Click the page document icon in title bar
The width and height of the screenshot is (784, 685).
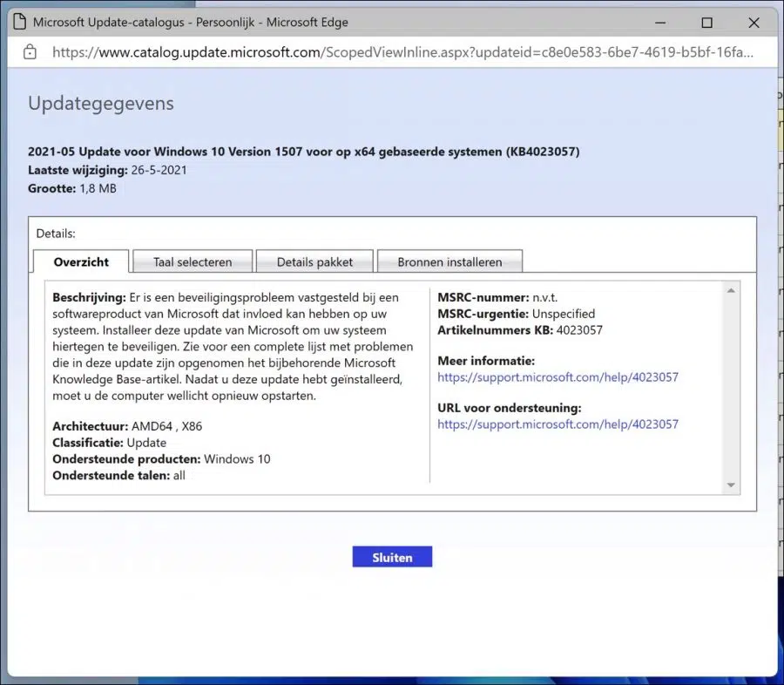click(x=19, y=22)
